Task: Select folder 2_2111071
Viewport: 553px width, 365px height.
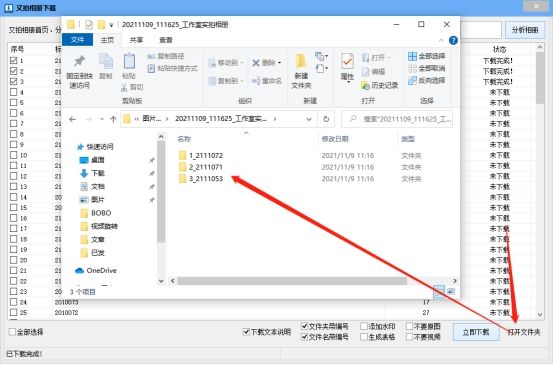Action: coord(201,167)
